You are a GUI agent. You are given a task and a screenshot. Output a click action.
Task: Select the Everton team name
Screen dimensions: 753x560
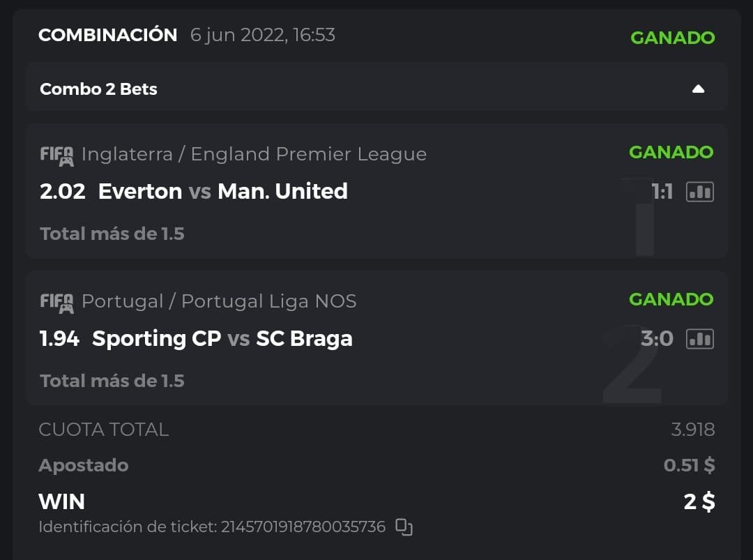pyautogui.click(x=140, y=191)
